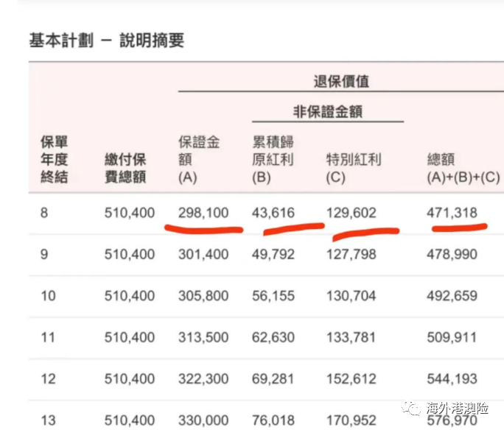
Task: Select the 510,400 cell in year 8 row
Action: (130, 213)
